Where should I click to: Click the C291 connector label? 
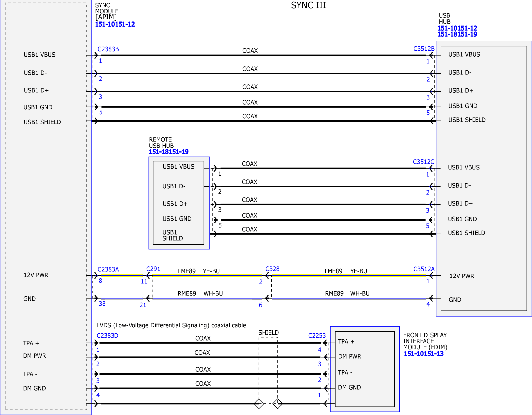tap(153, 269)
